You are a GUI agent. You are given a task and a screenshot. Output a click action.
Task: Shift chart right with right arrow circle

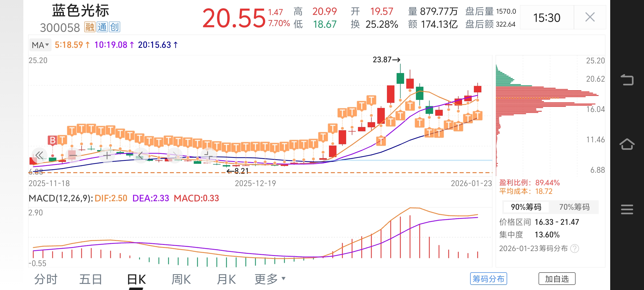(175, 155)
